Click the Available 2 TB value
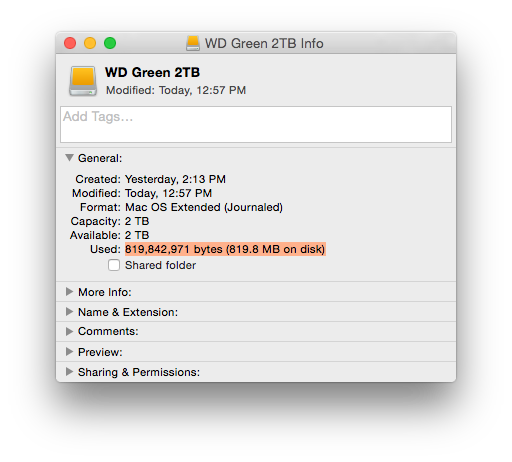Viewport: 512px width, 462px height. [137, 235]
